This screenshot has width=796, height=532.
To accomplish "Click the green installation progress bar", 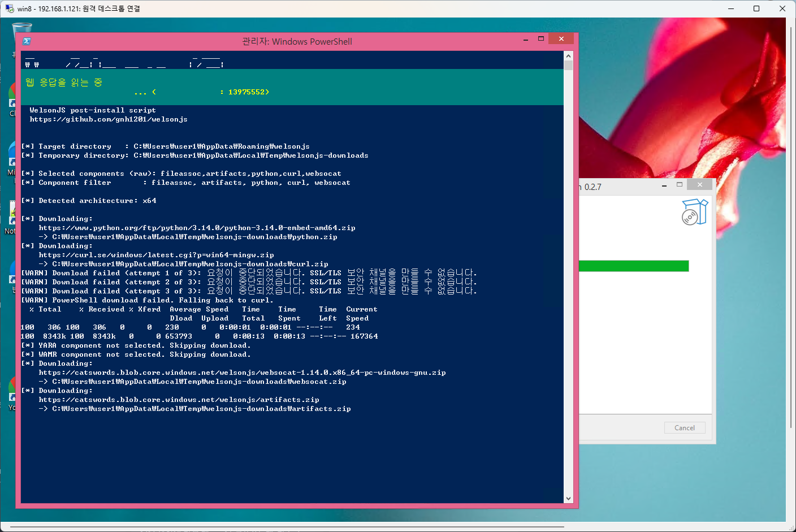I will [633, 266].
